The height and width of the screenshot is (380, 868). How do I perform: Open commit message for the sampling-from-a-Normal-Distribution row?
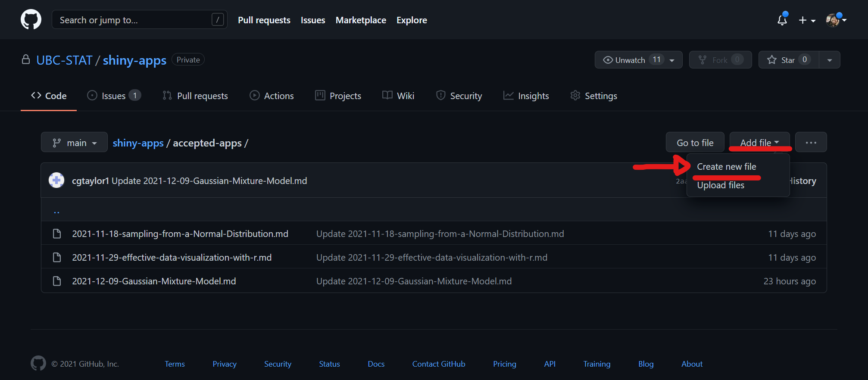tap(440, 234)
